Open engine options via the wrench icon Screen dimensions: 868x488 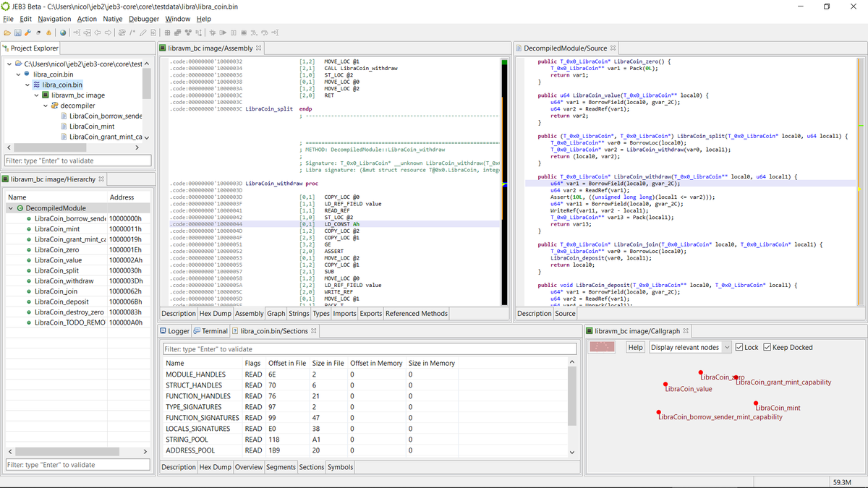tap(27, 33)
